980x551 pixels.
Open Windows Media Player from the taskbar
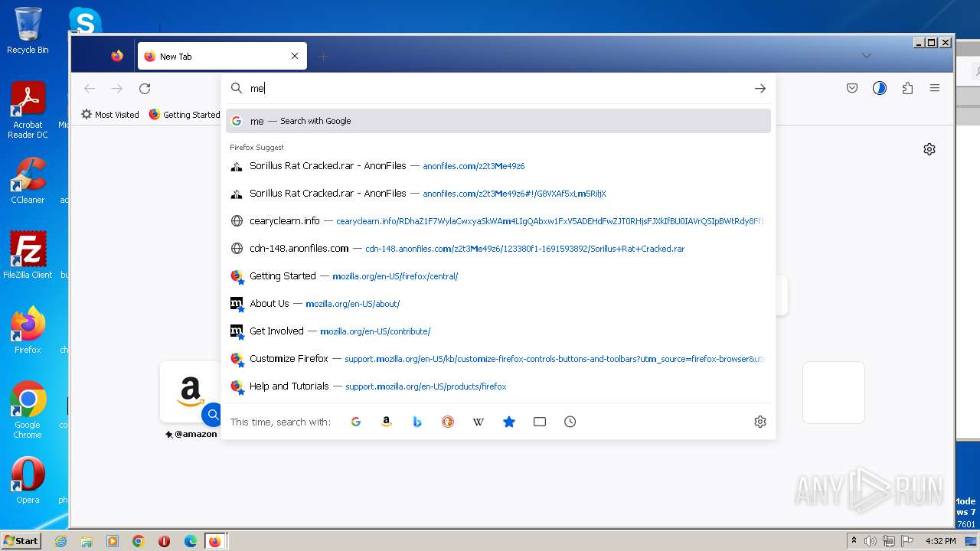(113, 541)
